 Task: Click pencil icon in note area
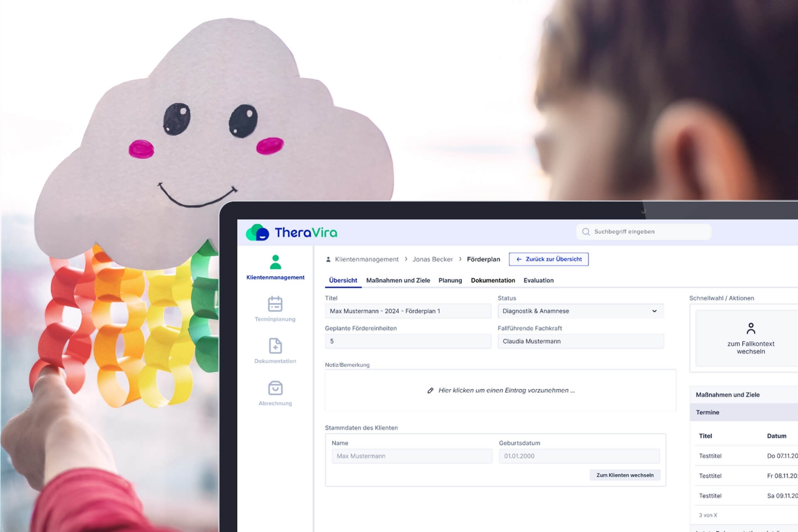coord(430,390)
